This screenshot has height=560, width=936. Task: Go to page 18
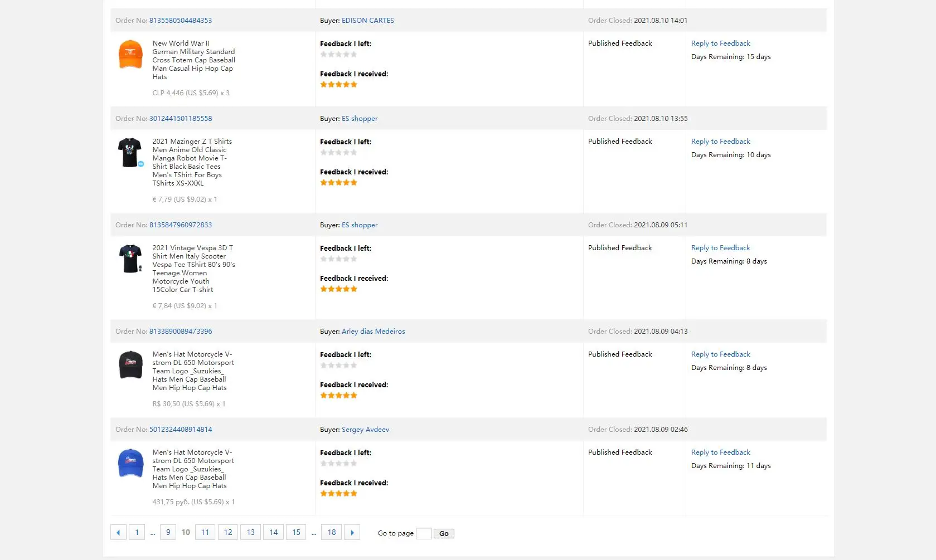click(332, 533)
